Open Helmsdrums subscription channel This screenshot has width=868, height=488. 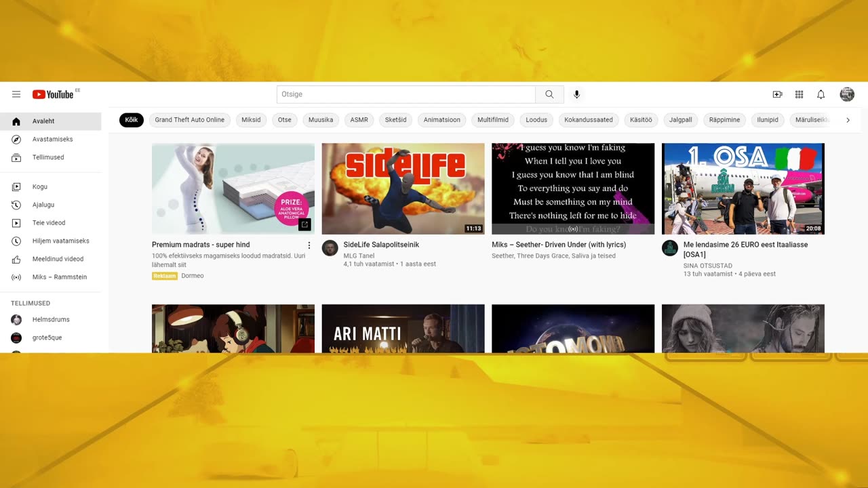click(x=51, y=319)
